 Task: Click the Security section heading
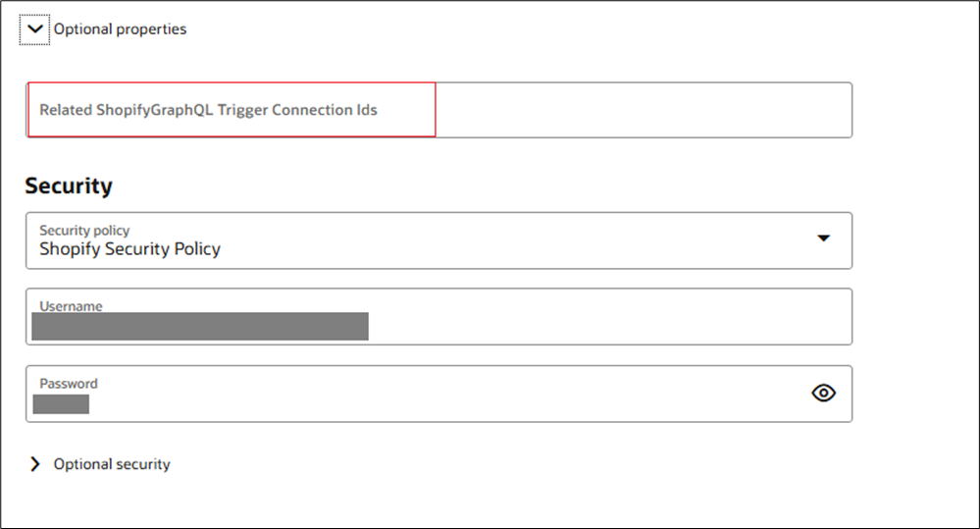[x=69, y=185]
